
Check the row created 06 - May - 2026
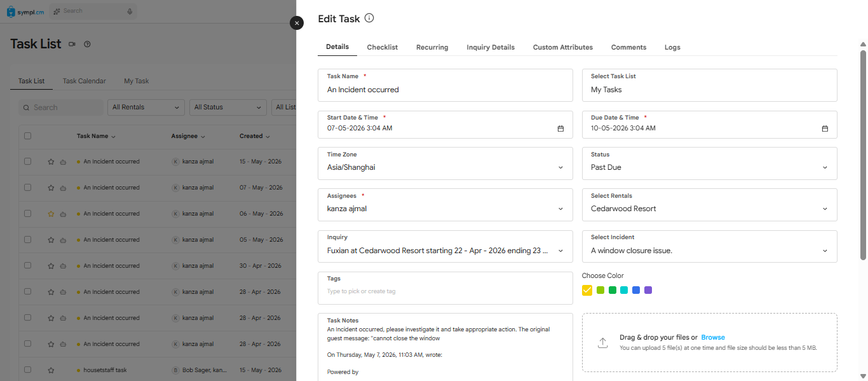27,214
